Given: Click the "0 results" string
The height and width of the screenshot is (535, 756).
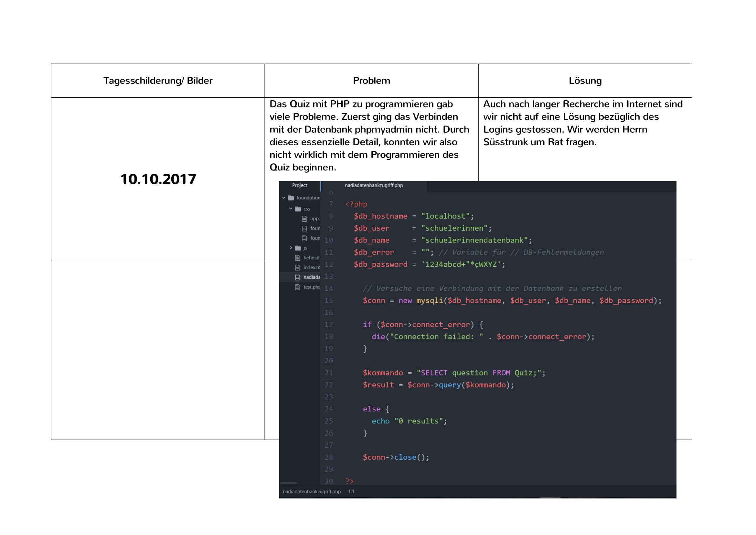Looking at the screenshot, I should (419, 421).
